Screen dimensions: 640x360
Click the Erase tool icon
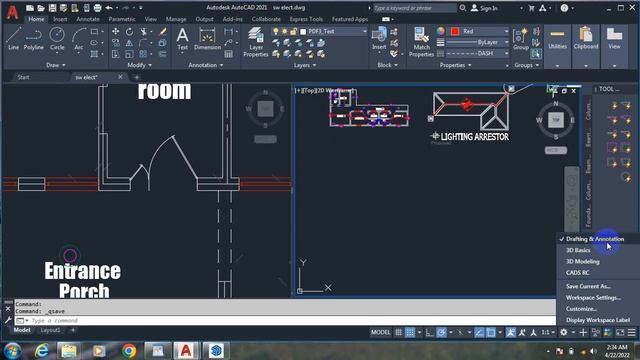click(162, 31)
